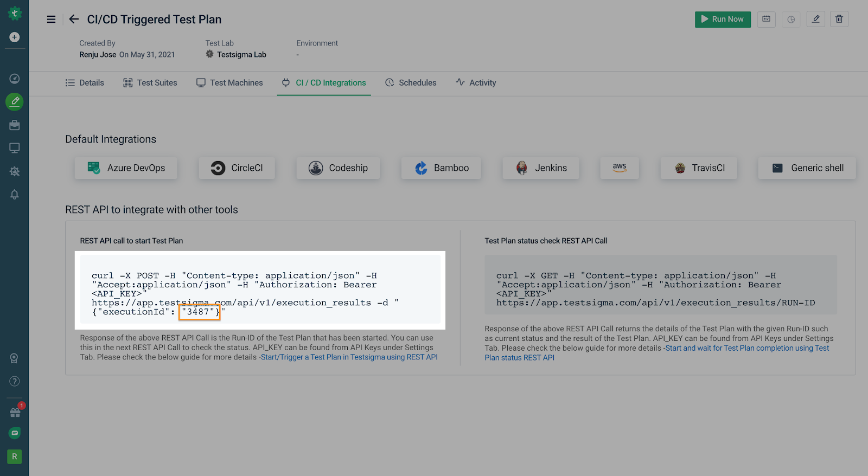Click the trash delete icon in header
The width and height of the screenshot is (868, 476).
(839, 19)
